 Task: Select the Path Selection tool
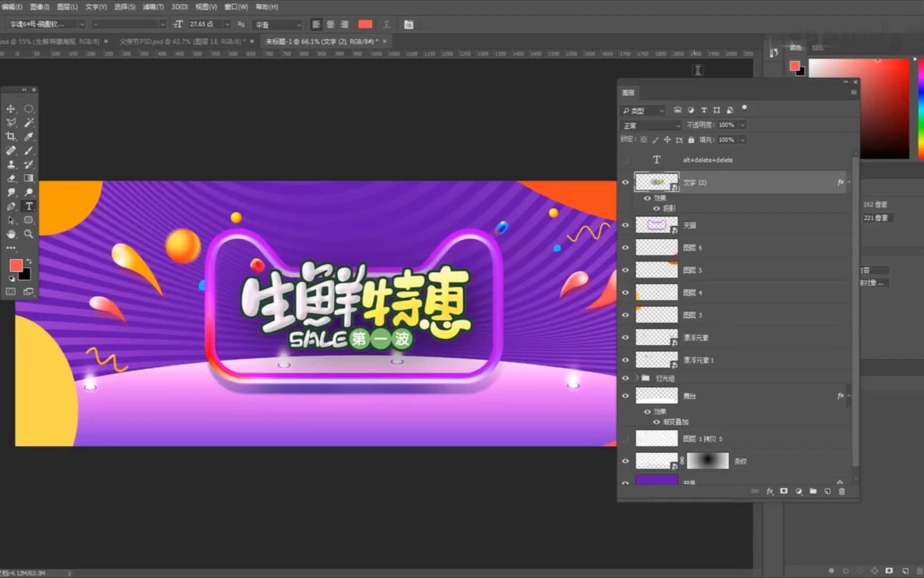pos(11,220)
